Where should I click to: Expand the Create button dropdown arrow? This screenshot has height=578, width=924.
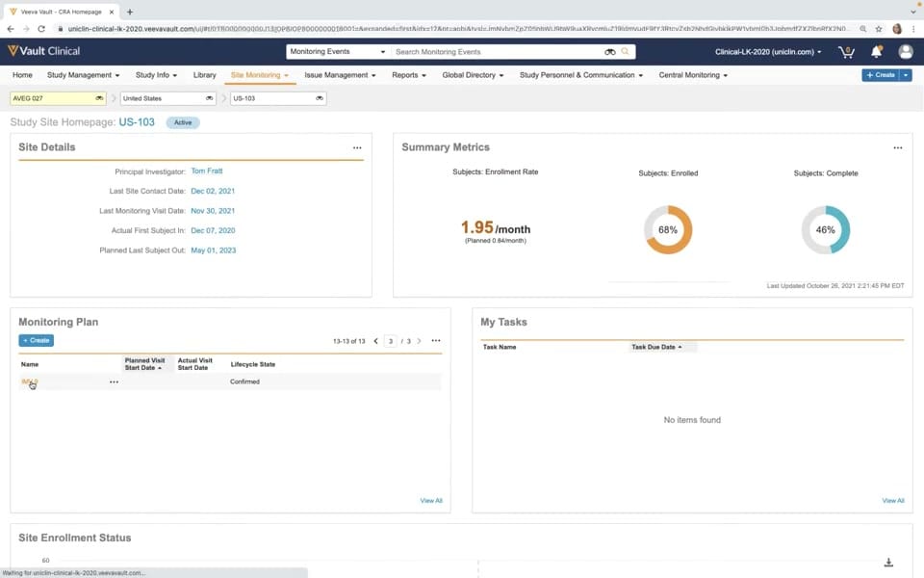coord(906,75)
